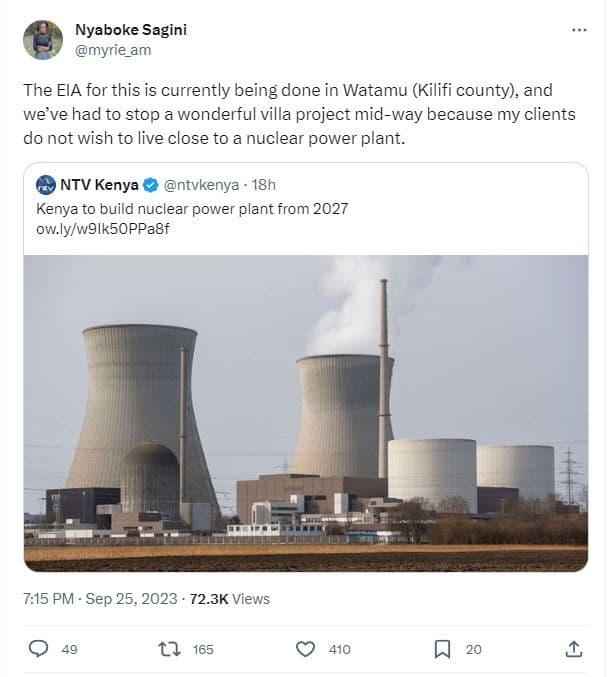
Task: Open the @myrie_am handle link
Action: point(113,49)
